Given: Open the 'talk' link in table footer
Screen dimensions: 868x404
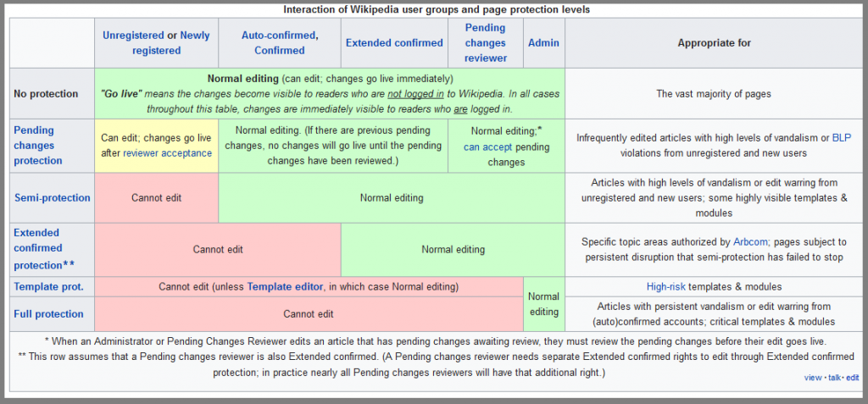Looking at the screenshot, I should pyautogui.click(x=832, y=378).
